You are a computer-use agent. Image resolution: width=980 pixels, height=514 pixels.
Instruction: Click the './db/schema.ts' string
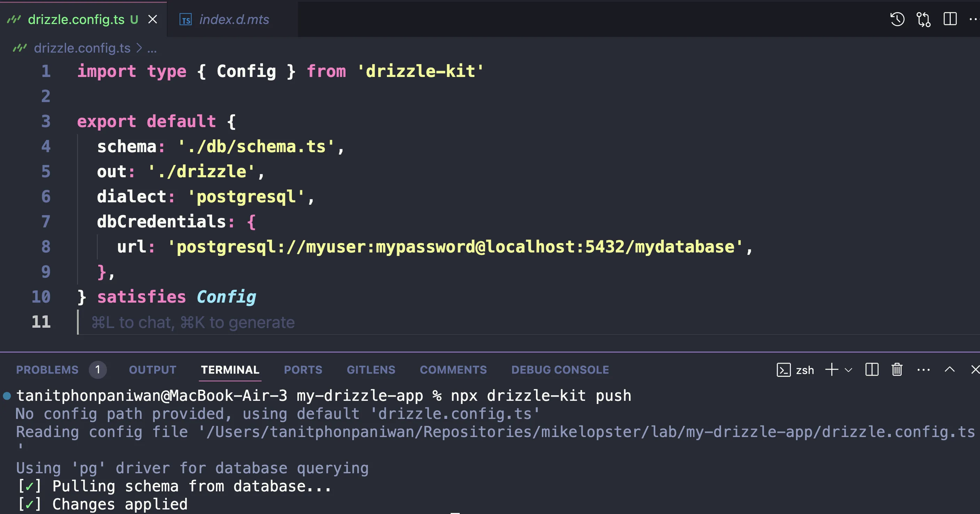[256, 147]
